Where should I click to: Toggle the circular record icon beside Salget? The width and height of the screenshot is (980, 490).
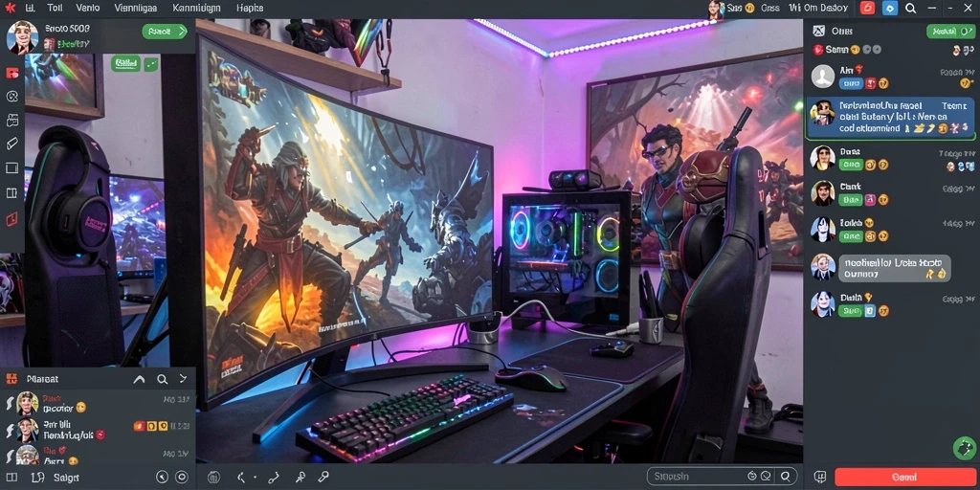182,478
